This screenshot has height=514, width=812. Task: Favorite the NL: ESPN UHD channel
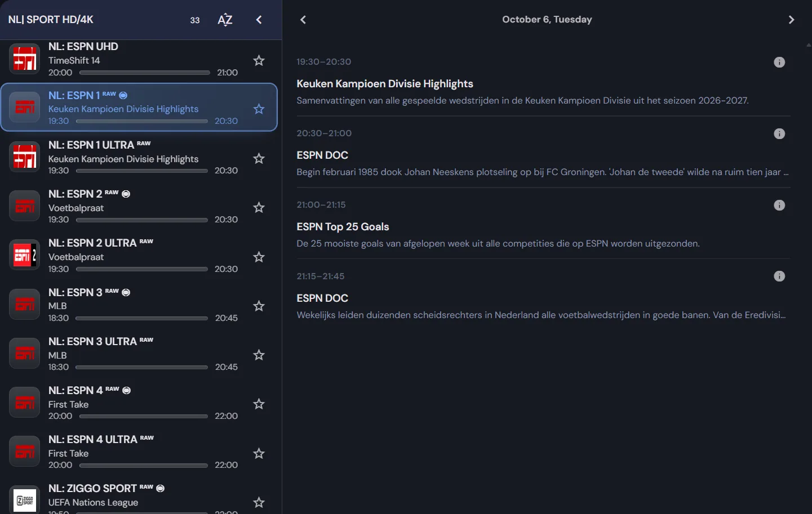[x=259, y=60]
